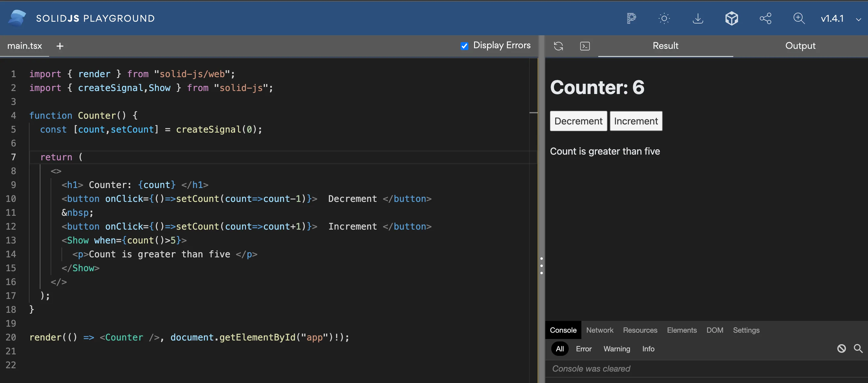The height and width of the screenshot is (383, 868).
Task: Show only Warning console messages
Action: pos(617,349)
